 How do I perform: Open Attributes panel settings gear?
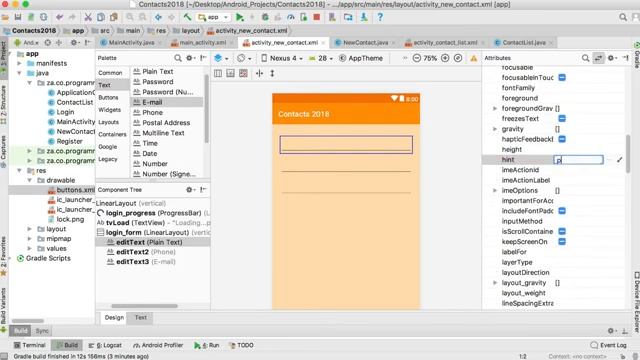tap(611, 58)
